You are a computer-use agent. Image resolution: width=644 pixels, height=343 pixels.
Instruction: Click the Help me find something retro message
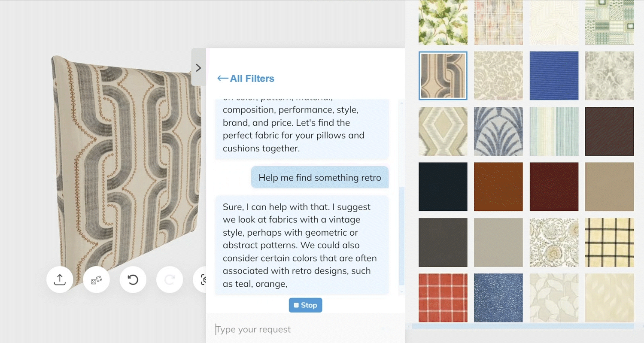pyautogui.click(x=320, y=177)
